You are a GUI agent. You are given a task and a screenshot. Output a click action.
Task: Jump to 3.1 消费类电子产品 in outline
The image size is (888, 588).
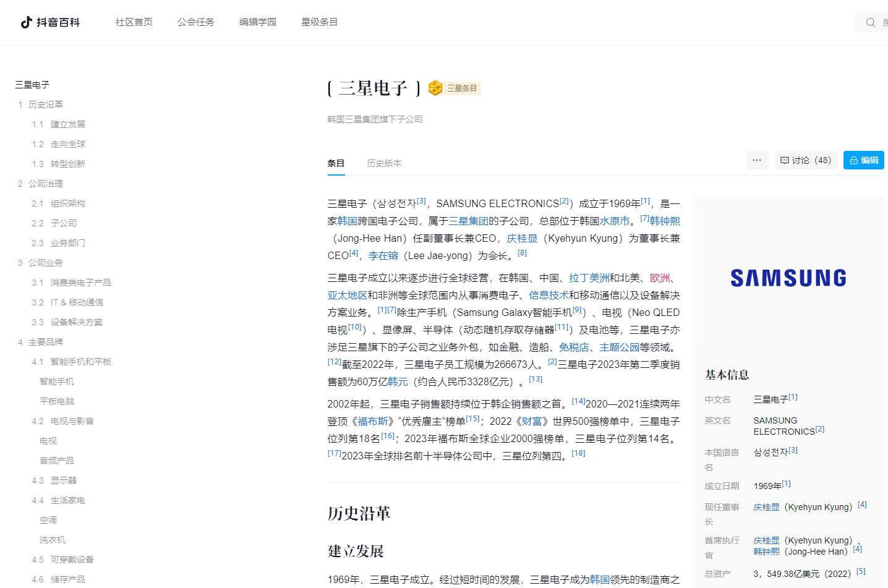(72, 283)
